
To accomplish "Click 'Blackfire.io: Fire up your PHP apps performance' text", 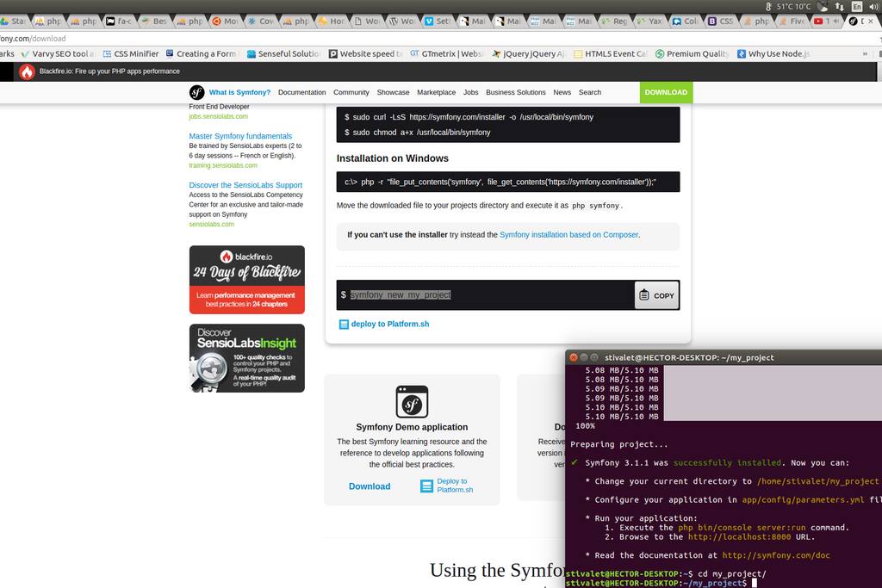I will coord(109,71).
